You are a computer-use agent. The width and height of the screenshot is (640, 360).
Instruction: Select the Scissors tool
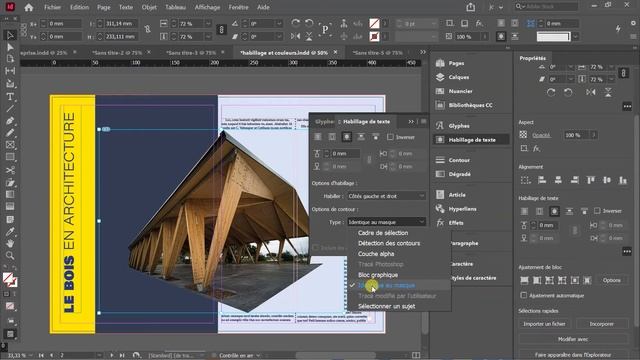pyautogui.click(x=10, y=170)
